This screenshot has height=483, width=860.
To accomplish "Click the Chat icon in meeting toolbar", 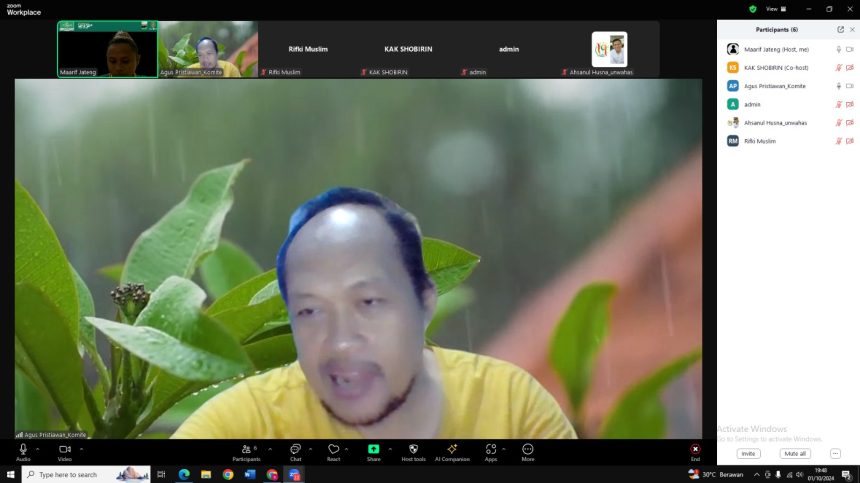I will pyautogui.click(x=295, y=450).
